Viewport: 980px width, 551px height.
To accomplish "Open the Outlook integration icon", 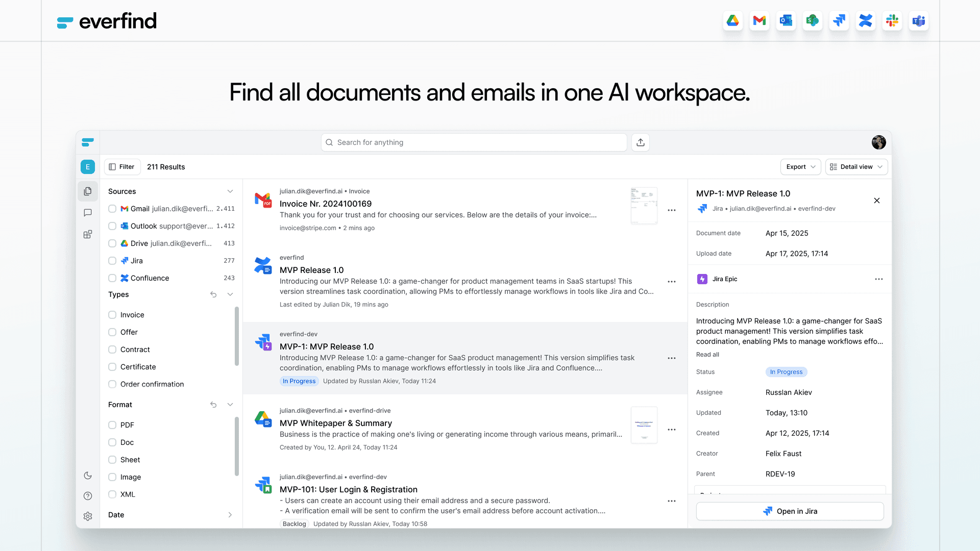I will click(x=786, y=21).
